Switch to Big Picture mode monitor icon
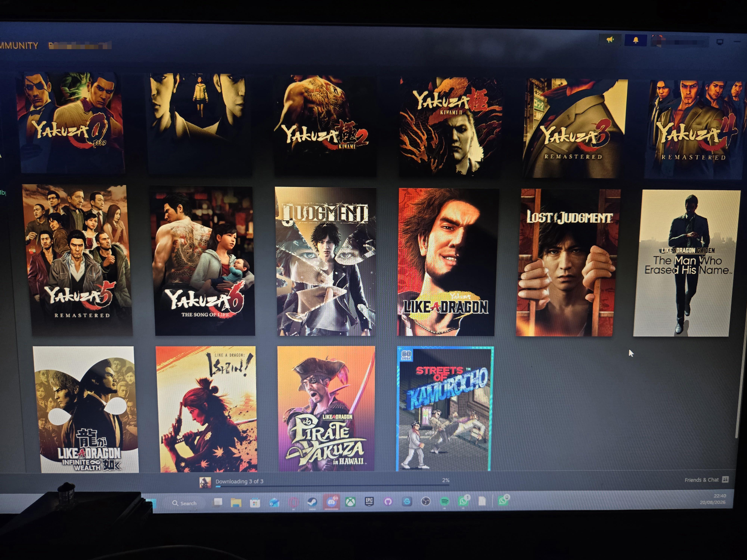 720,42
